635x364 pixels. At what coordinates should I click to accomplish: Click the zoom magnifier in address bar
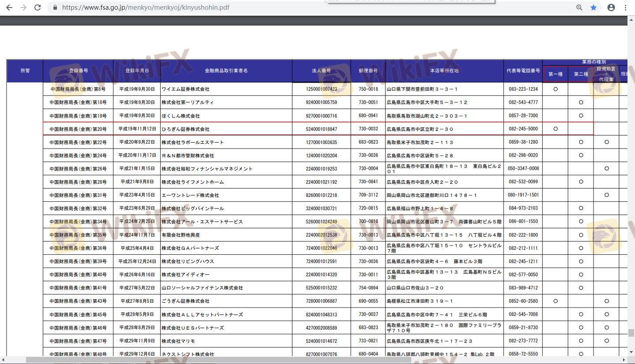coord(579,7)
